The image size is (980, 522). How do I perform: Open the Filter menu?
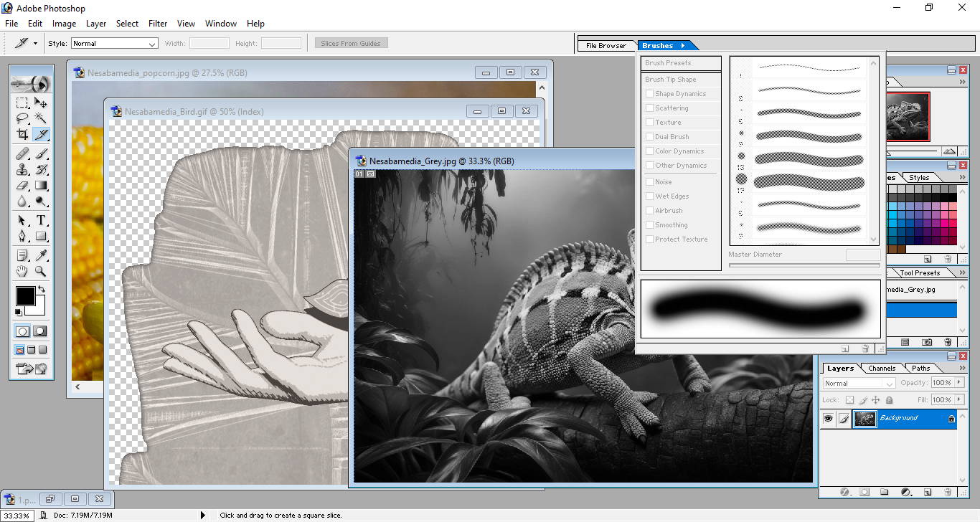[158, 24]
